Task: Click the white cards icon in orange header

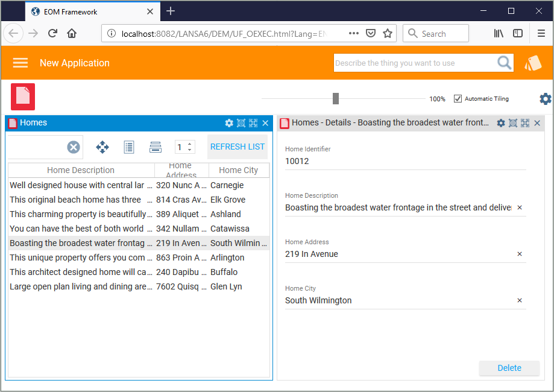Action: click(x=533, y=63)
